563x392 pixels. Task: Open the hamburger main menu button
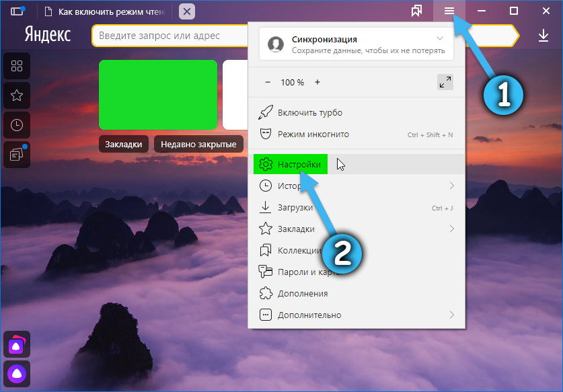tap(449, 11)
